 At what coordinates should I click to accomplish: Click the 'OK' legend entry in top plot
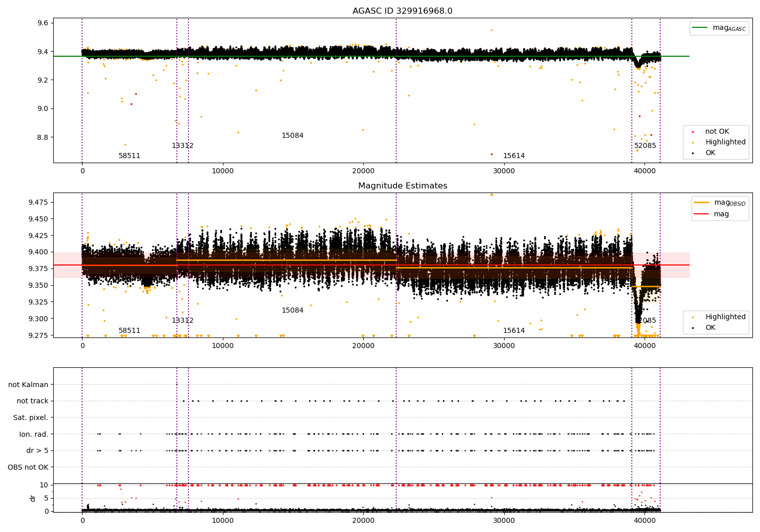click(710, 153)
